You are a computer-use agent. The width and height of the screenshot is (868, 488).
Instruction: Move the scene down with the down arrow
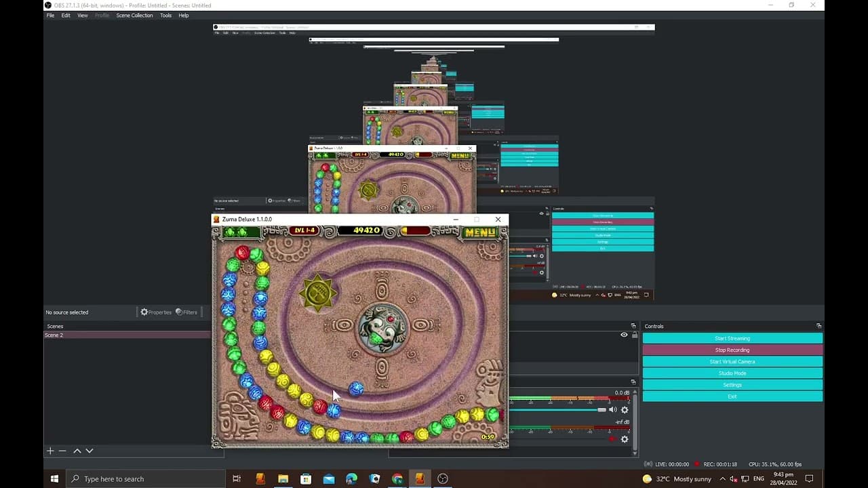coord(90,451)
